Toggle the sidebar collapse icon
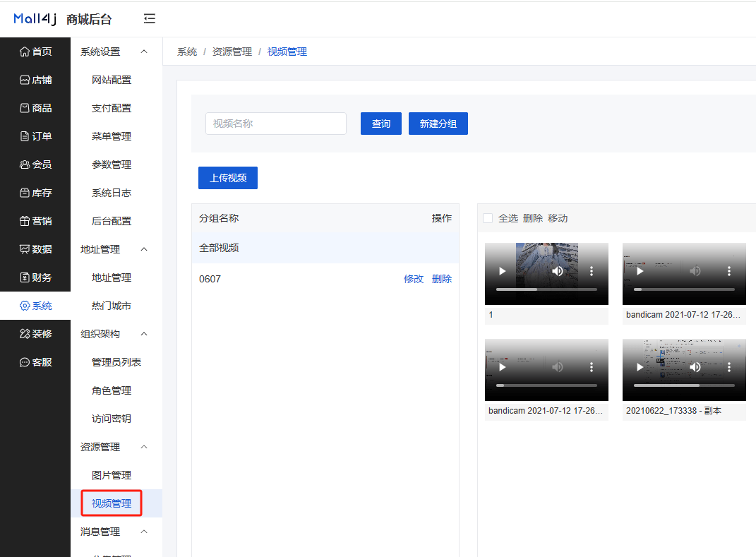Screen dimensions: 756x557 click(x=150, y=19)
